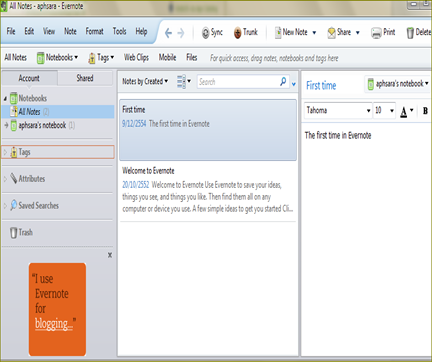
Task: Close the orange ad panel
Action: [110, 255]
